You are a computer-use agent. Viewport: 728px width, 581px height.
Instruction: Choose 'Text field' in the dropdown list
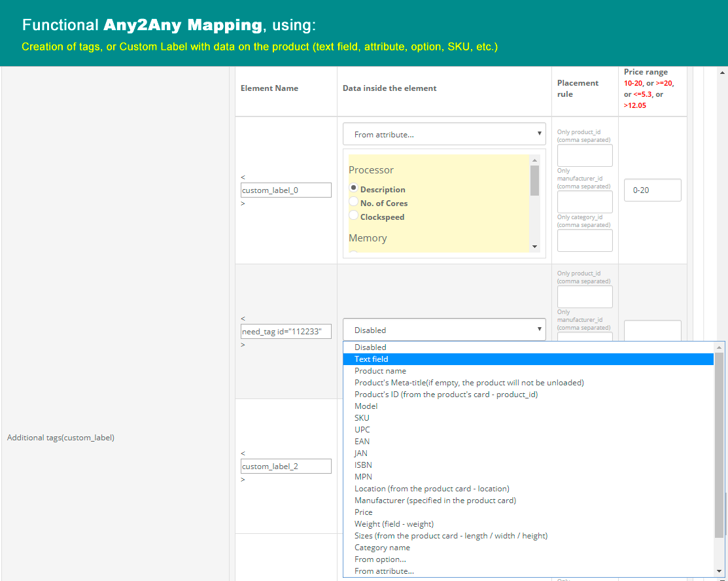click(529, 359)
